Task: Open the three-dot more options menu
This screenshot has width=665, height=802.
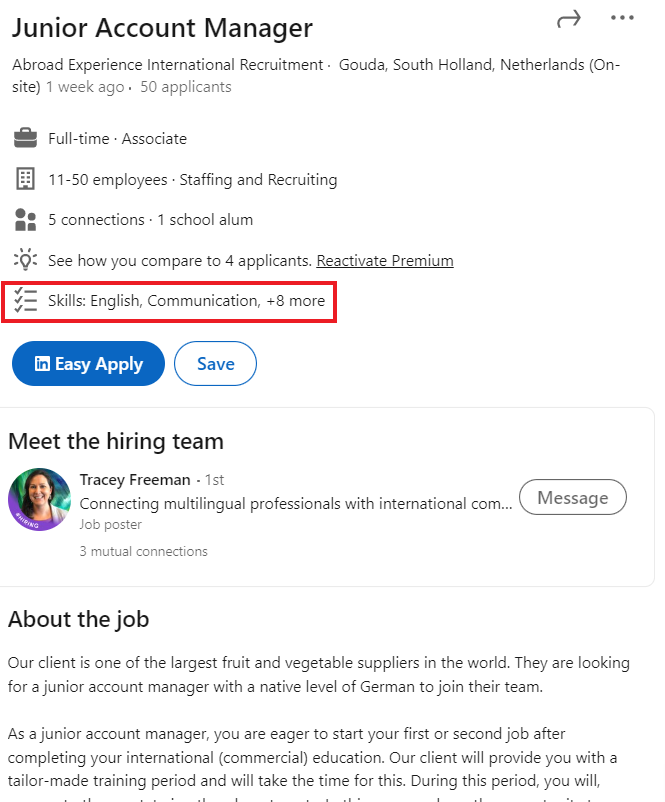Action: (x=622, y=17)
